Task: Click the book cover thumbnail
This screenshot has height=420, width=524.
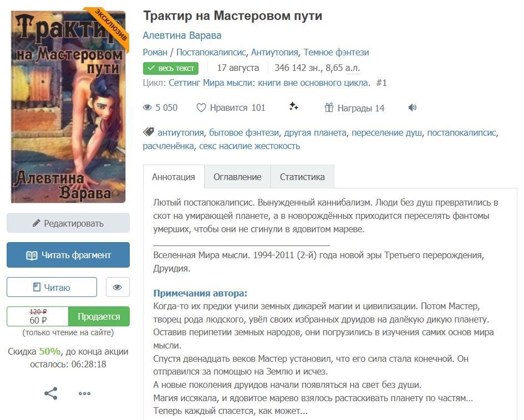Action: click(68, 105)
